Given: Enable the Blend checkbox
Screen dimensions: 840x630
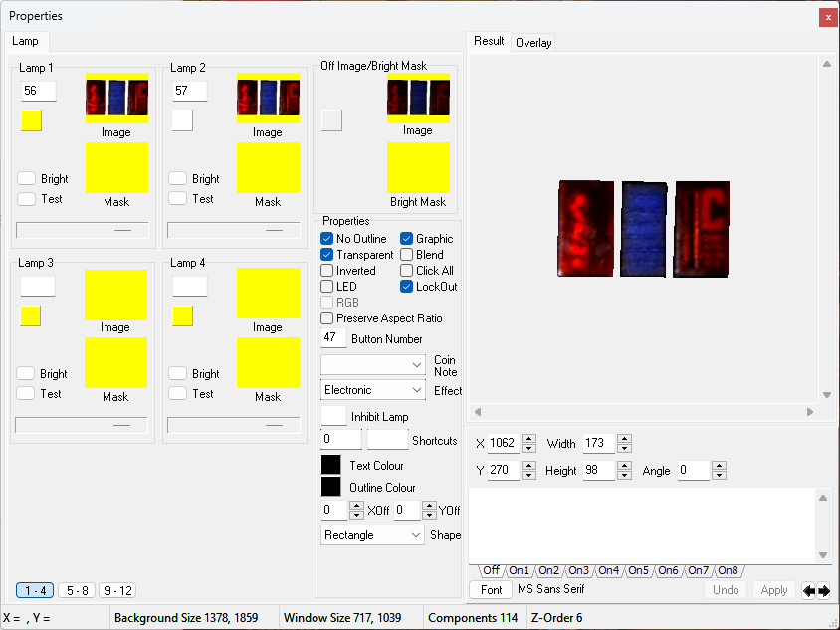Looking at the screenshot, I should click(407, 255).
